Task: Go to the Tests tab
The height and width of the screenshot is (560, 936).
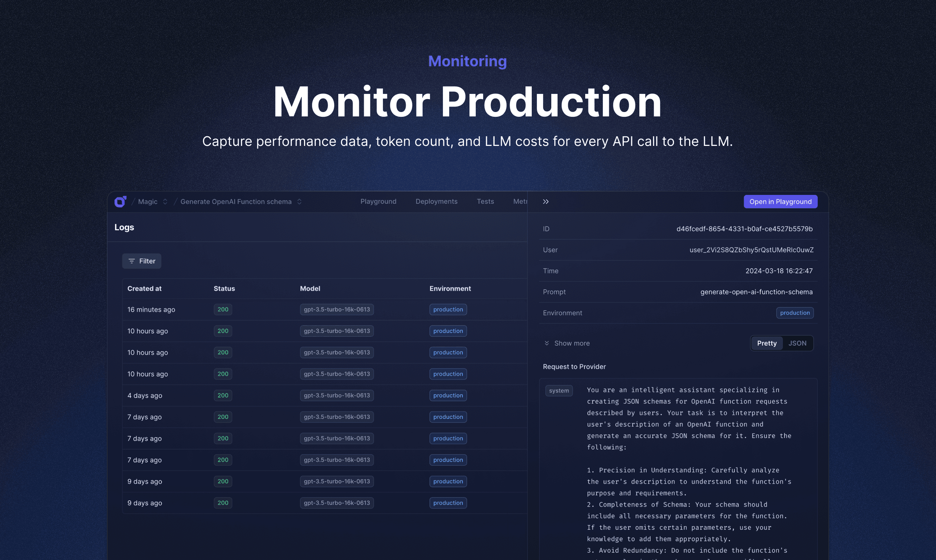Action: 485,202
